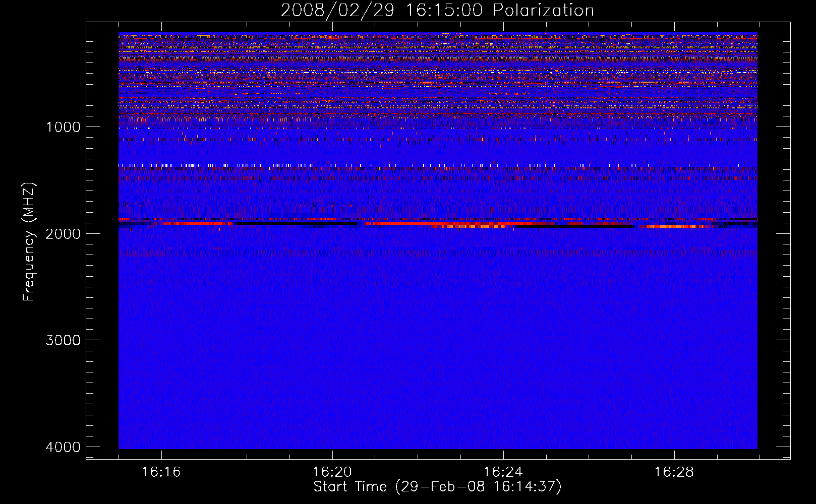Click the 3000 frequency tick label
The image size is (816, 504).
pos(63,340)
